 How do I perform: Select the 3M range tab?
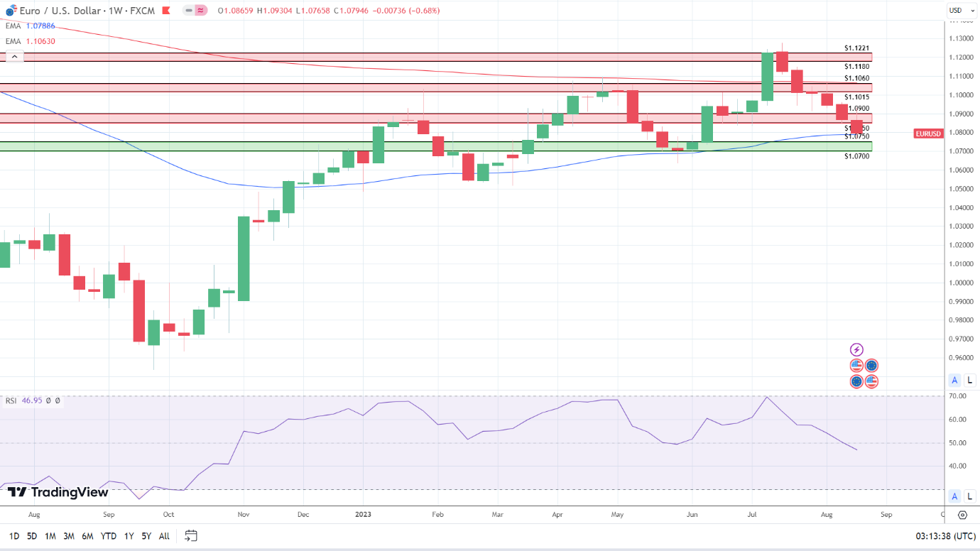click(x=69, y=536)
